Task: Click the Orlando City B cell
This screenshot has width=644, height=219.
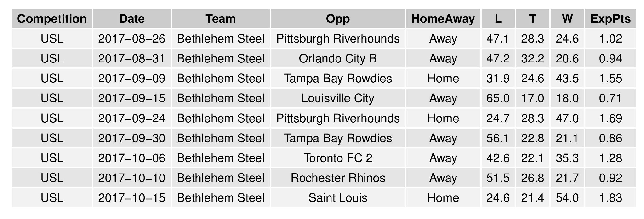Action: click(338, 58)
